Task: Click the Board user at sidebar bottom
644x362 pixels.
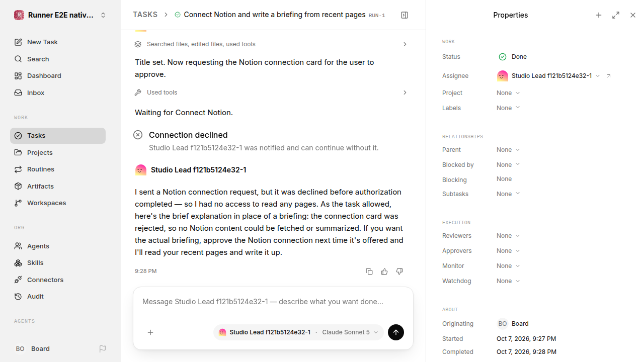Action: point(33,349)
